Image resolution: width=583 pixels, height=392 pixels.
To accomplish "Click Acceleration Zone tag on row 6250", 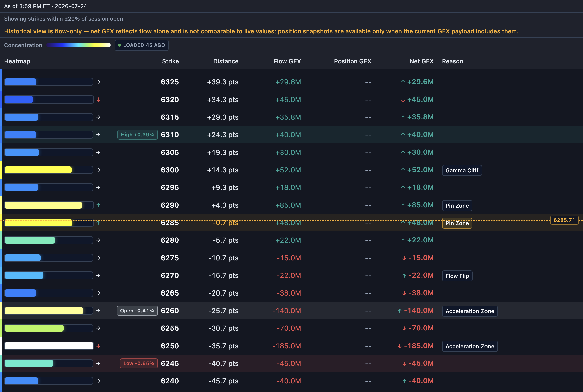I will coord(470,346).
